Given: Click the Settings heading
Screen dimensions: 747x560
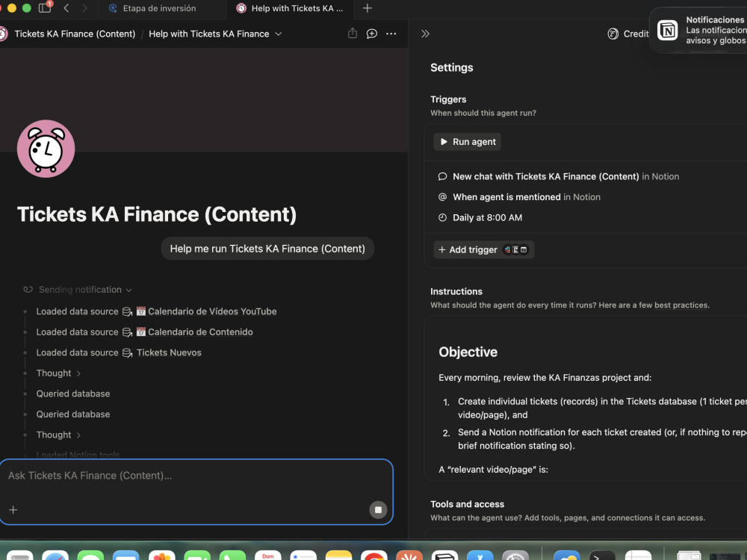Looking at the screenshot, I should pos(452,68).
